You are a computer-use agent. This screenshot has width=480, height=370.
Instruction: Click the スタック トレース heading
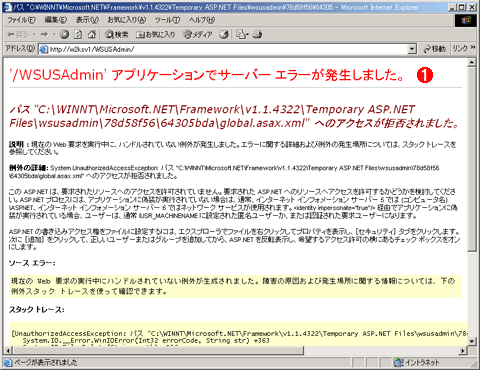[x=36, y=310]
